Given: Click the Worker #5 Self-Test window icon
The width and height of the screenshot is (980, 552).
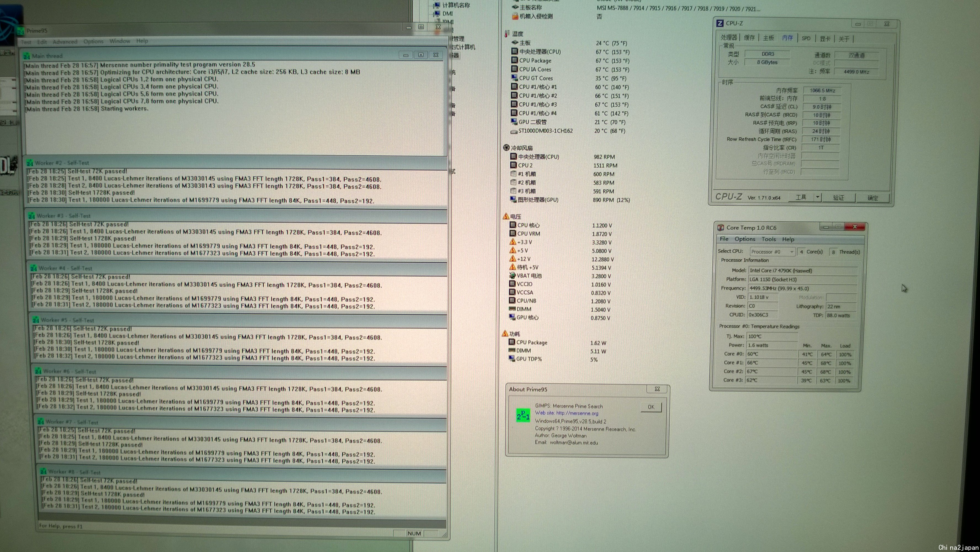Looking at the screenshot, I should (36, 320).
